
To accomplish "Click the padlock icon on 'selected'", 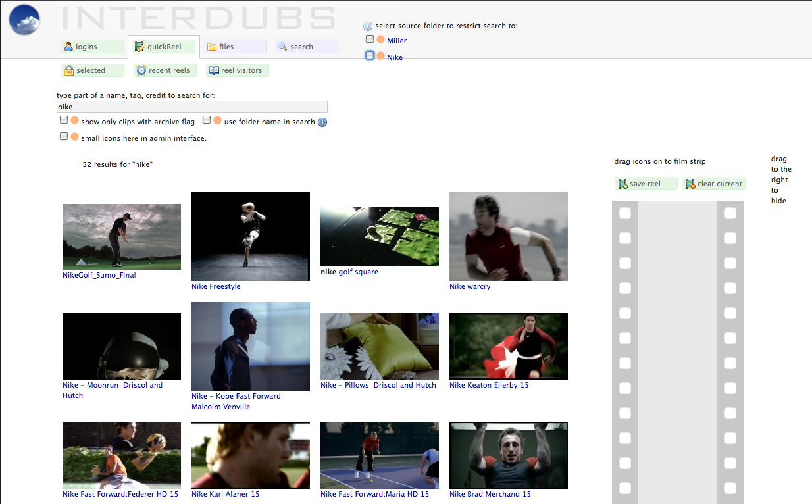I will [69, 70].
